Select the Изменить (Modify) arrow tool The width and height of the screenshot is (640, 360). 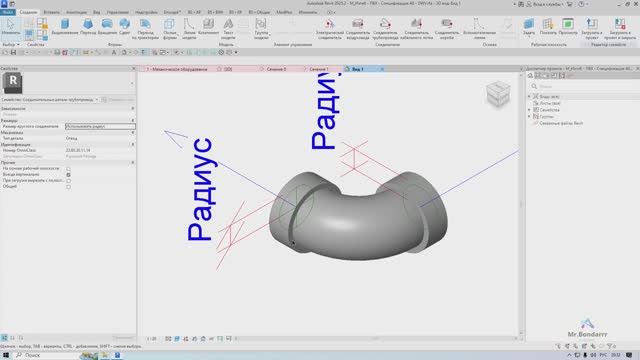click(11, 27)
